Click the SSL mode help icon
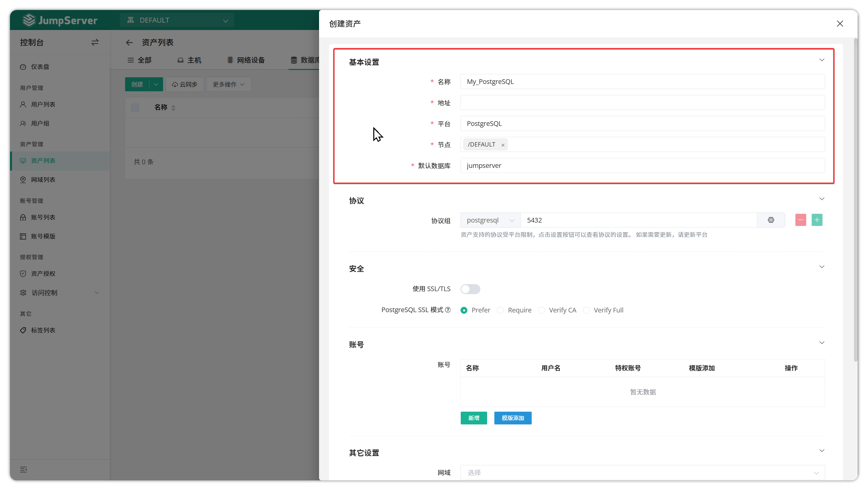Image resolution: width=868 pixels, height=487 pixels. 448,309
